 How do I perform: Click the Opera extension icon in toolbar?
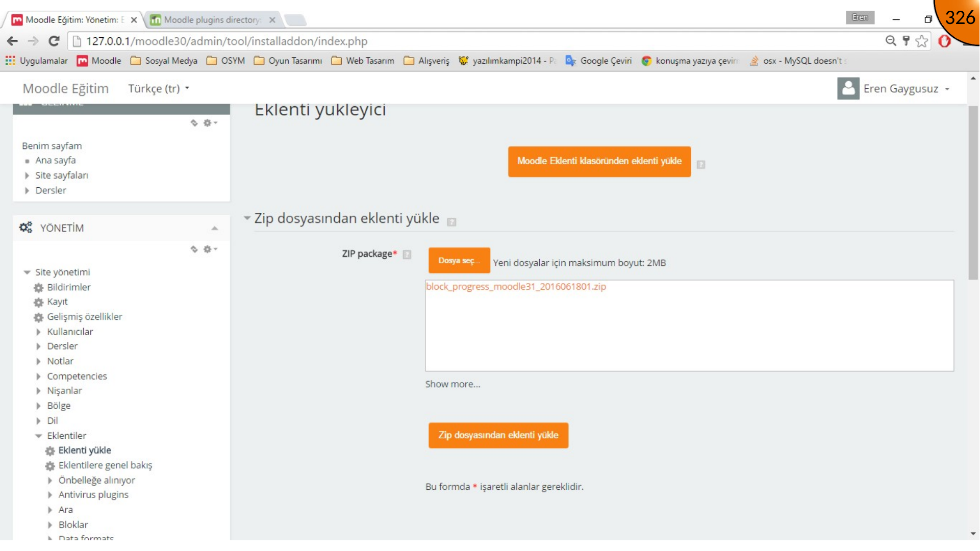click(944, 41)
